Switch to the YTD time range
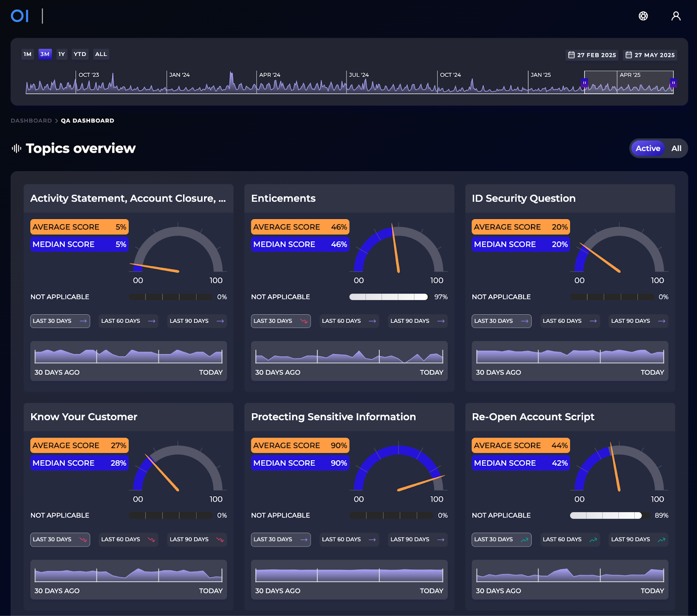697x616 pixels. [79, 54]
